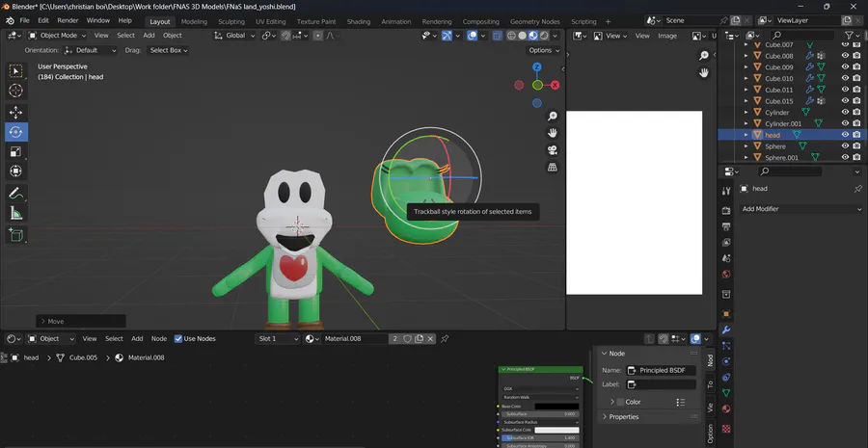
Task: Pick the Scale tool
Action: (16, 151)
